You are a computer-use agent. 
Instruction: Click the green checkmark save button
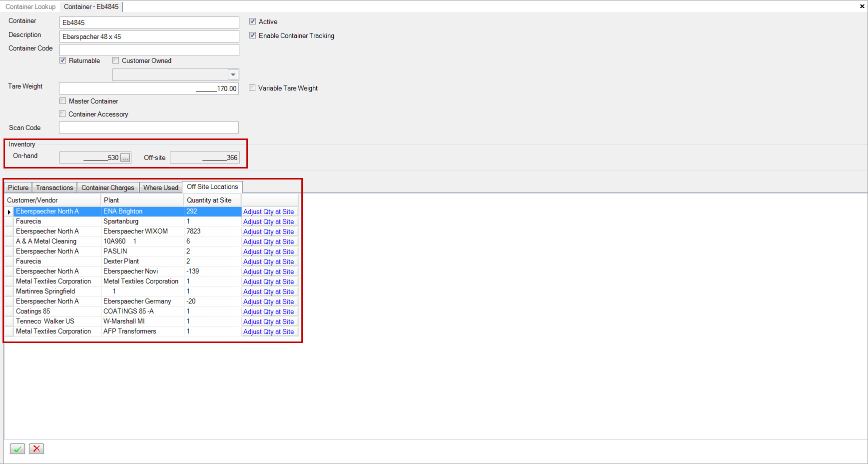coord(17,448)
